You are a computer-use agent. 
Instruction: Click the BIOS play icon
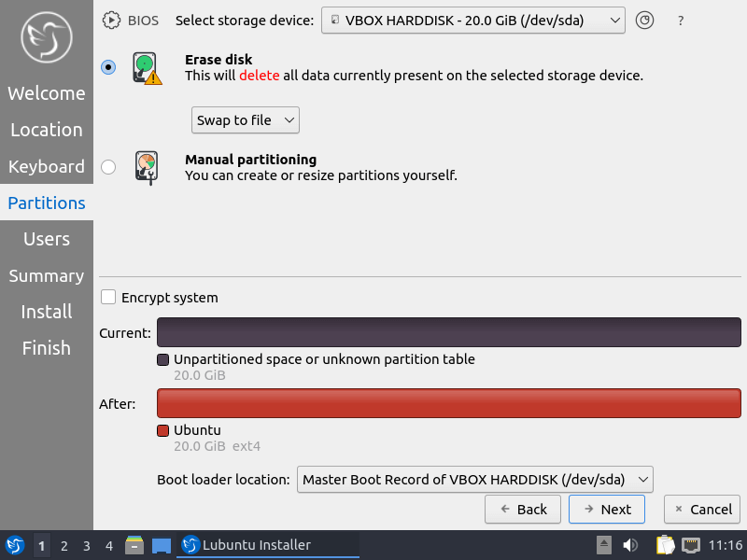tap(110, 20)
